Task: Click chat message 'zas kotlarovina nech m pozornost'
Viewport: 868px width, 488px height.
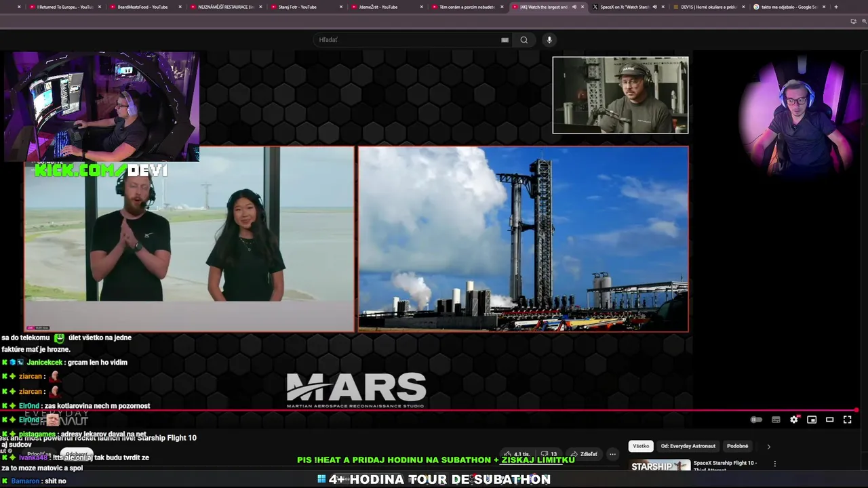Action: coord(97,406)
